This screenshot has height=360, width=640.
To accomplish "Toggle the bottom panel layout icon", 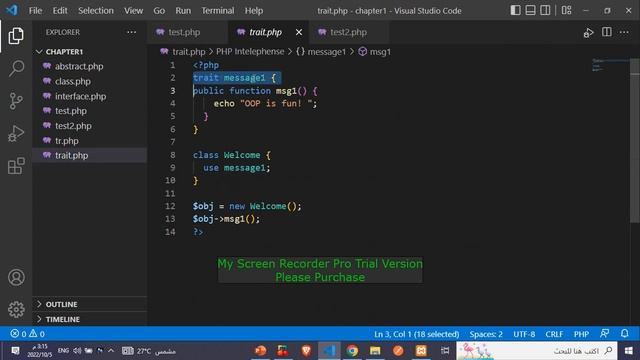I will [x=530, y=10].
